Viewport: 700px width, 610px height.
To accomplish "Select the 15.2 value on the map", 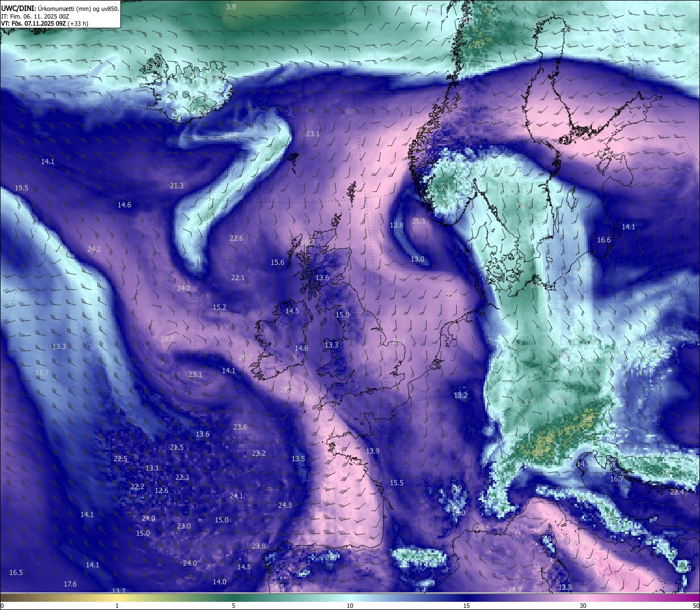I will coord(219,307).
